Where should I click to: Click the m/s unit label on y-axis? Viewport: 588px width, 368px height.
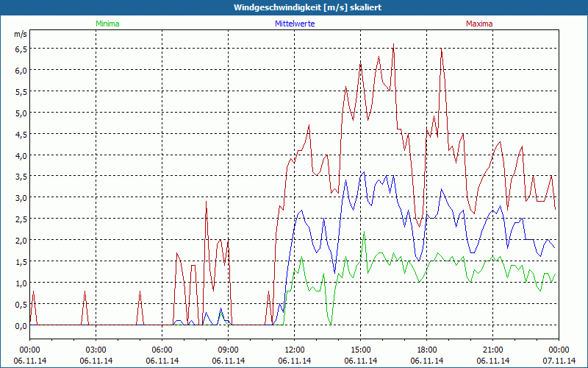pos(21,34)
